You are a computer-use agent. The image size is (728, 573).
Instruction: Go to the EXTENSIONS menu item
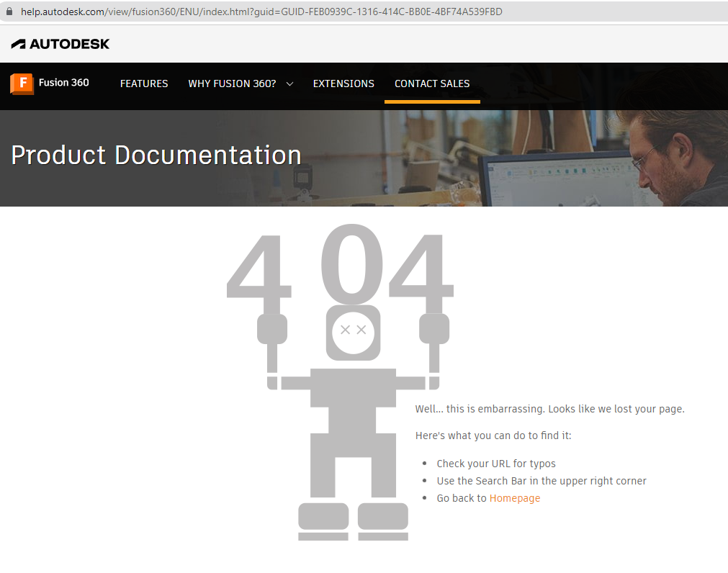click(343, 84)
